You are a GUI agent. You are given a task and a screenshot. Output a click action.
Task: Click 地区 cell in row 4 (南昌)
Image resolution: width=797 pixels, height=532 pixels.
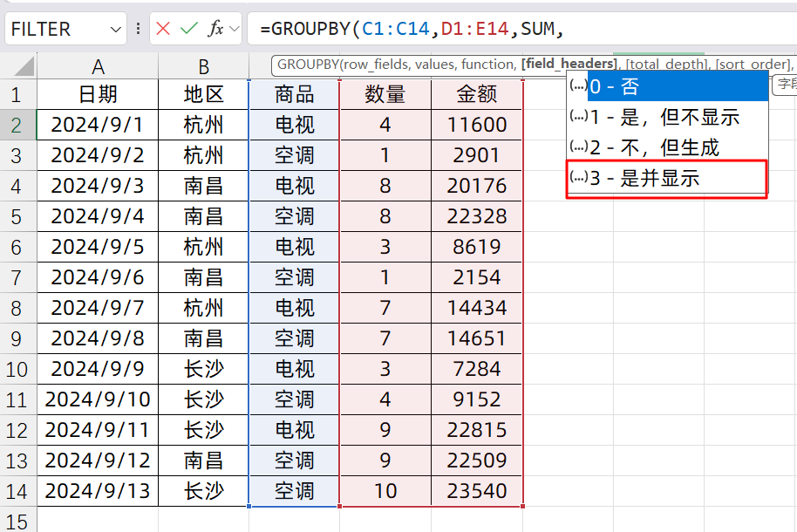click(x=203, y=186)
